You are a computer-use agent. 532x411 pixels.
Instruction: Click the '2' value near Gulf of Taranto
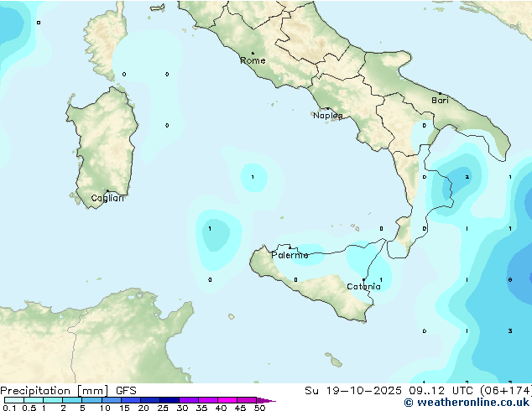467,177
